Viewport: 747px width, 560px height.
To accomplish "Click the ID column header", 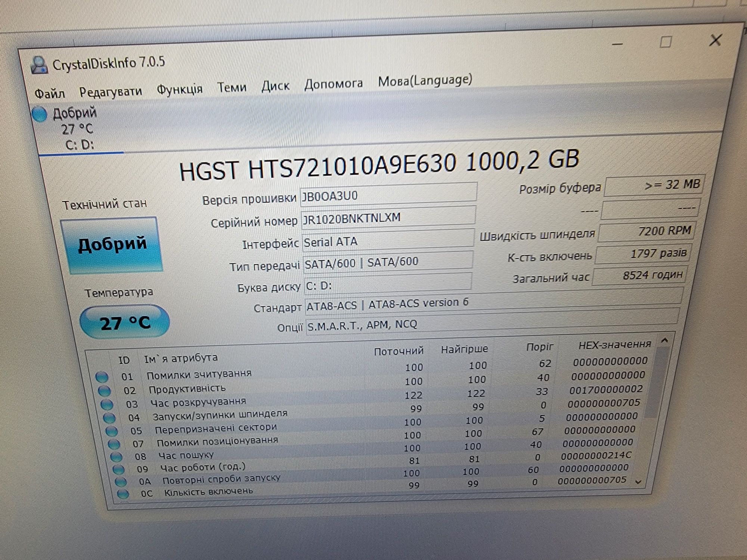I will point(124,360).
